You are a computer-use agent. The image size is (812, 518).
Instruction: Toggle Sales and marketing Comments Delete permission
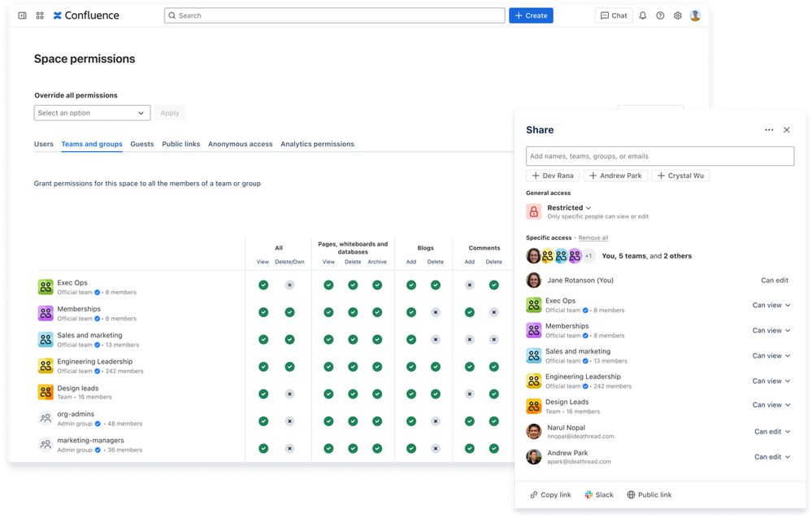tap(494, 339)
